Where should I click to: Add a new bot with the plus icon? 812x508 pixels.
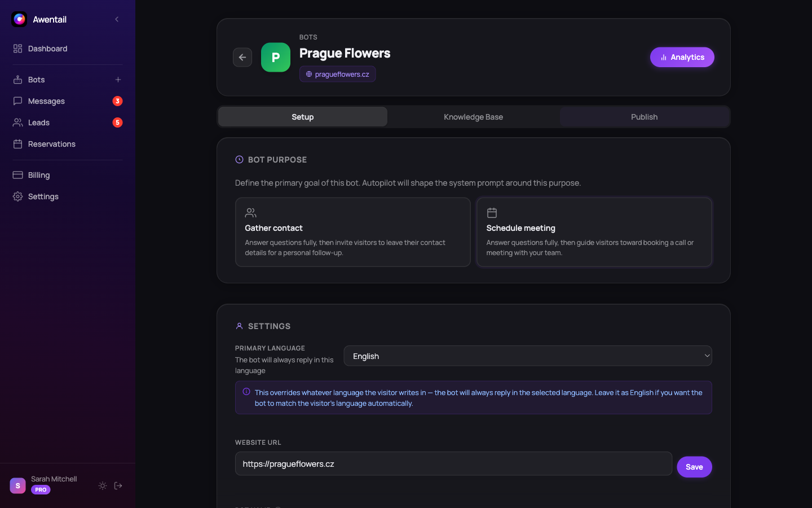(x=118, y=80)
